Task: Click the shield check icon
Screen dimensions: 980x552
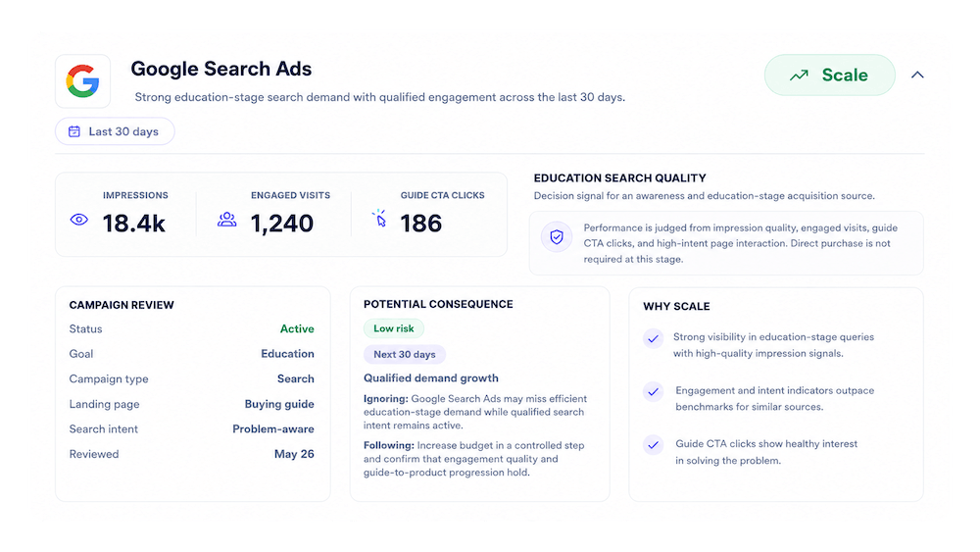Action: click(x=557, y=237)
